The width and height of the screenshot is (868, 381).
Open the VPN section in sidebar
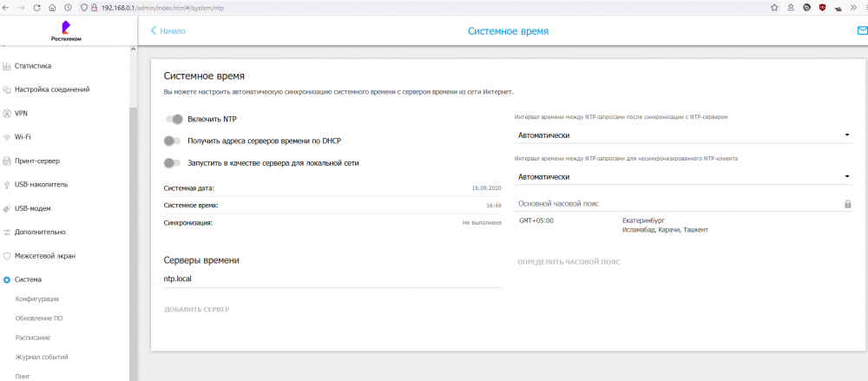point(22,113)
